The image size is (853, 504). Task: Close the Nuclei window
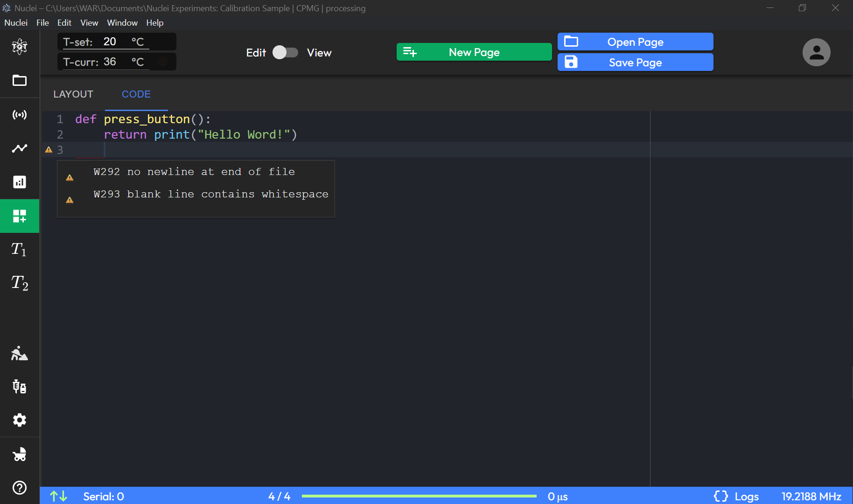pyautogui.click(x=835, y=8)
